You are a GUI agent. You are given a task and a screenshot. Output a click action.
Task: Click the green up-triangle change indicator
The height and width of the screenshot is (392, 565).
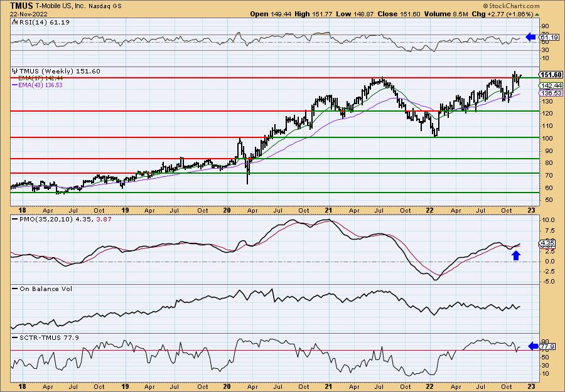tap(537, 14)
